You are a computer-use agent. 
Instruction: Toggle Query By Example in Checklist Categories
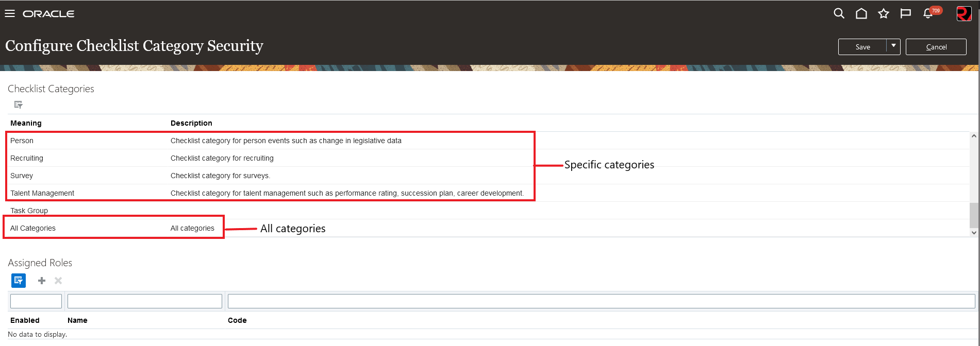point(19,105)
